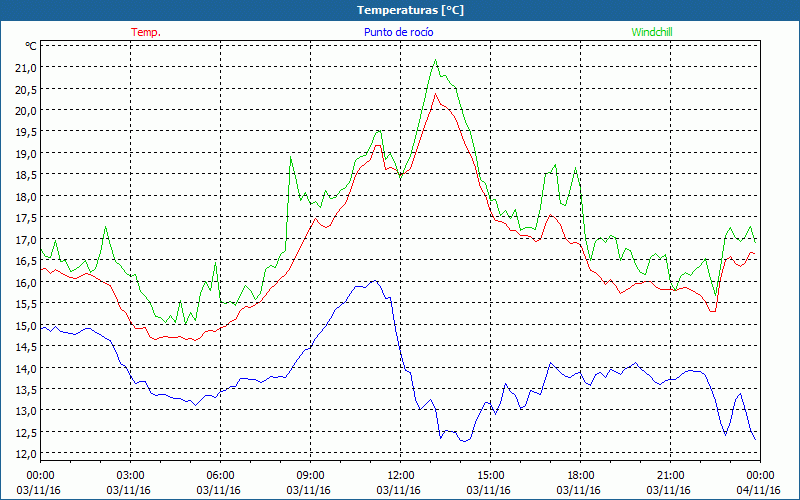The image size is (800, 500).
Task: Click the 21:00 time axis label
Action: pyautogui.click(x=670, y=476)
